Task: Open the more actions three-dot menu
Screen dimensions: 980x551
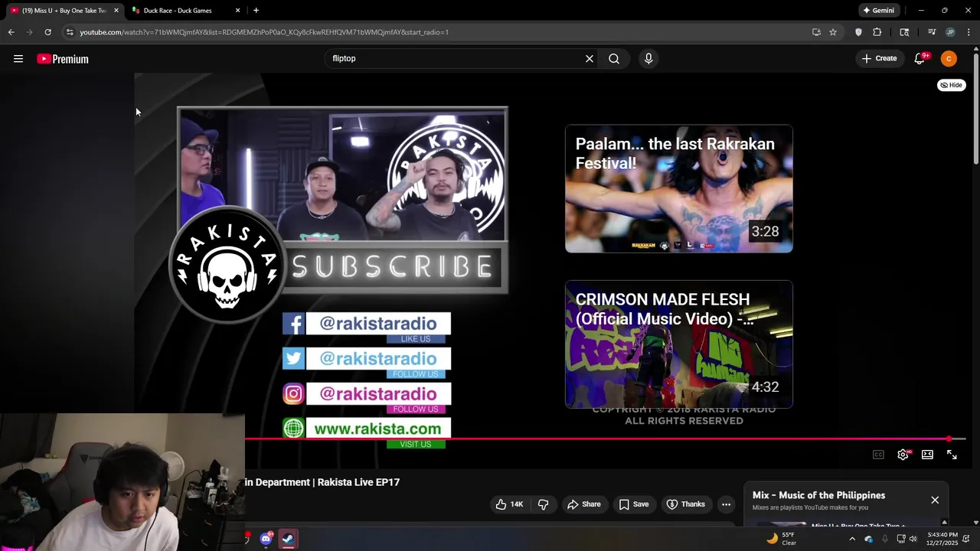Action: pyautogui.click(x=726, y=504)
